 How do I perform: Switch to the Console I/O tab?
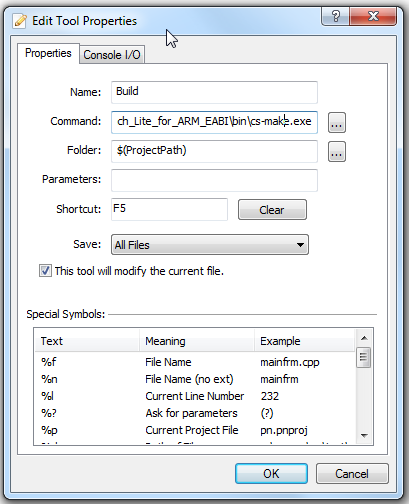tap(112, 54)
